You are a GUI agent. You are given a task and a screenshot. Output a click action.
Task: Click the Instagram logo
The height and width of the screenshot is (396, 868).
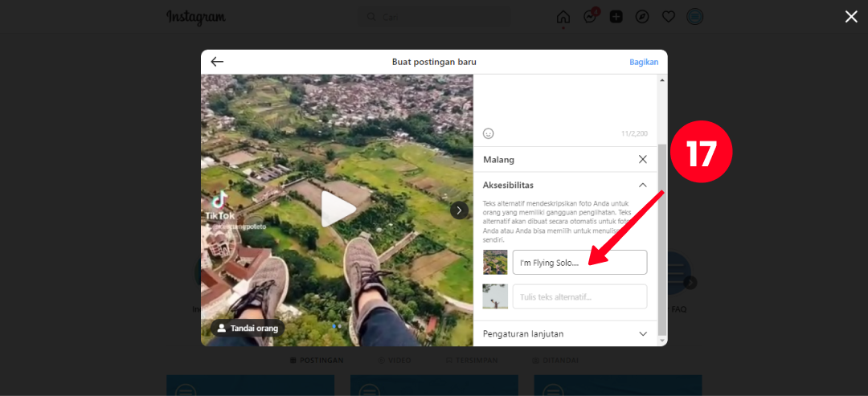tap(196, 17)
